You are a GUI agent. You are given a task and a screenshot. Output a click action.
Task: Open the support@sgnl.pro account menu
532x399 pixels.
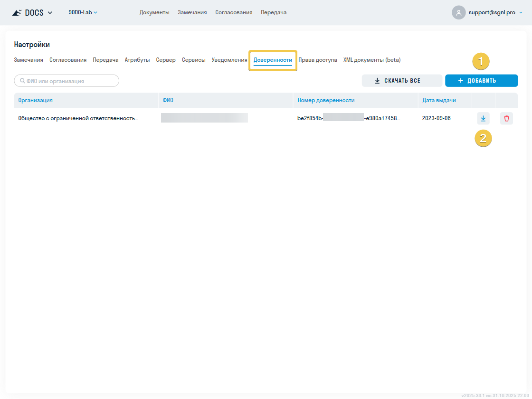[x=491, y=12]
